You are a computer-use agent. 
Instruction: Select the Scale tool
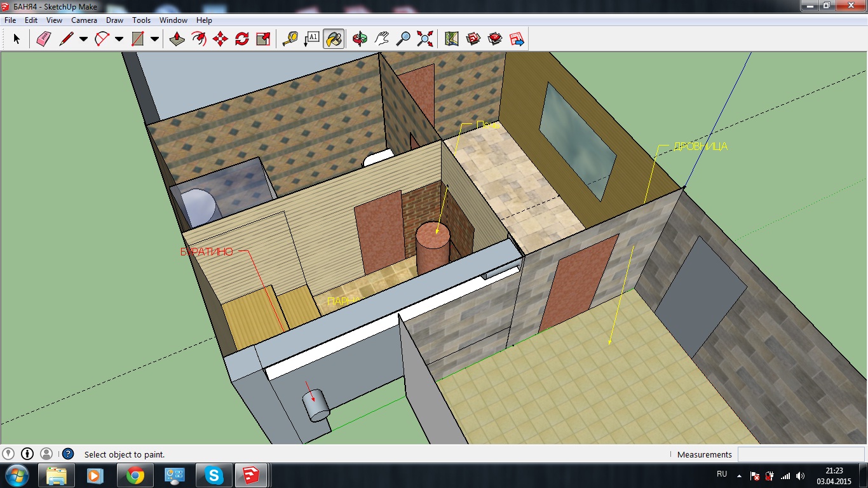point(263,39)
